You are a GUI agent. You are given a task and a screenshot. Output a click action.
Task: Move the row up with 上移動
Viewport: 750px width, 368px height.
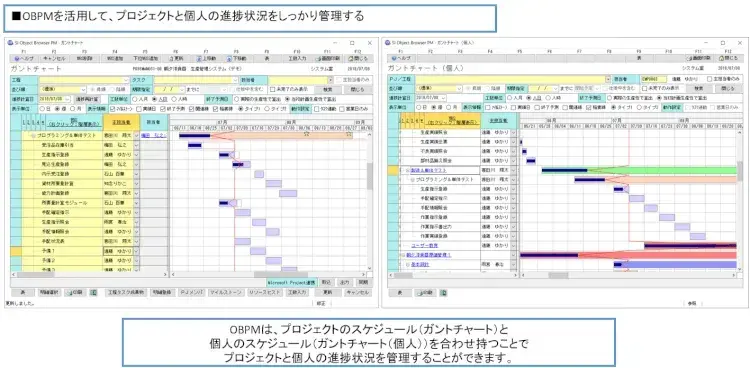(x=206, y=58)
